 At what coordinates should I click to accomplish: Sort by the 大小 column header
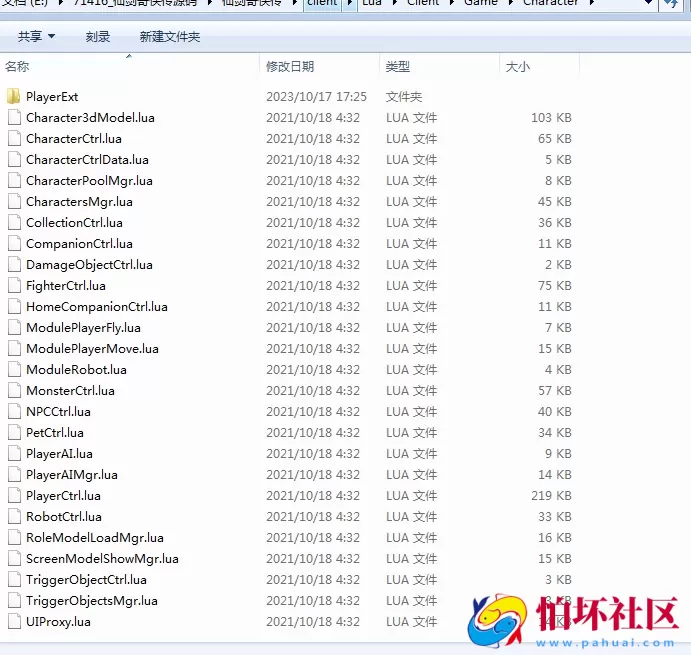click(x=518, y=67)
